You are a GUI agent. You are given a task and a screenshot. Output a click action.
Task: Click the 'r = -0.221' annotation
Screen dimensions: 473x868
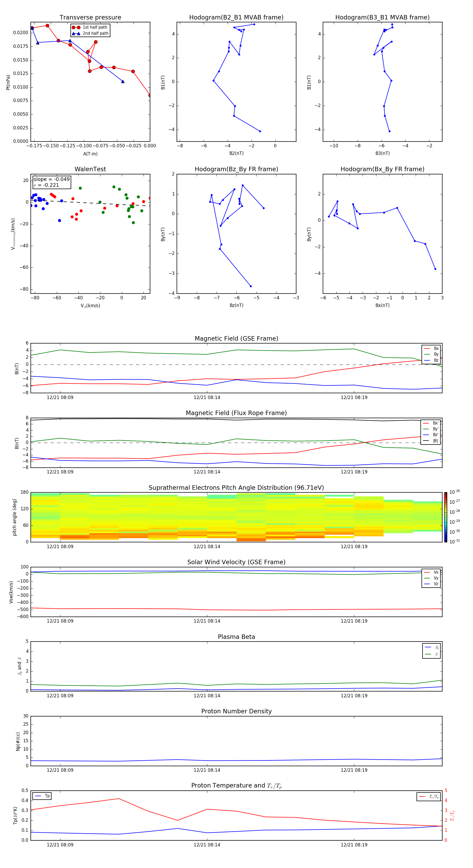pos(47,185)
